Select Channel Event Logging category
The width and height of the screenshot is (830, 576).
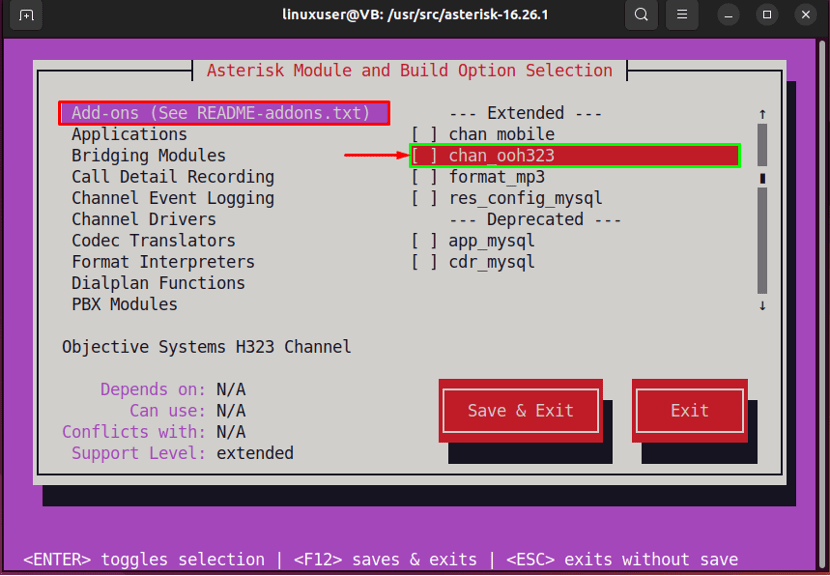coord(173,199)
